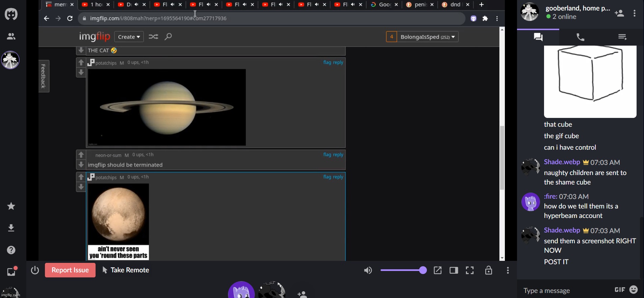The height and width of the screenshot is (298, 644).
Task: Invite a person icon near bottom avatars
Action: tap(303, 294)
